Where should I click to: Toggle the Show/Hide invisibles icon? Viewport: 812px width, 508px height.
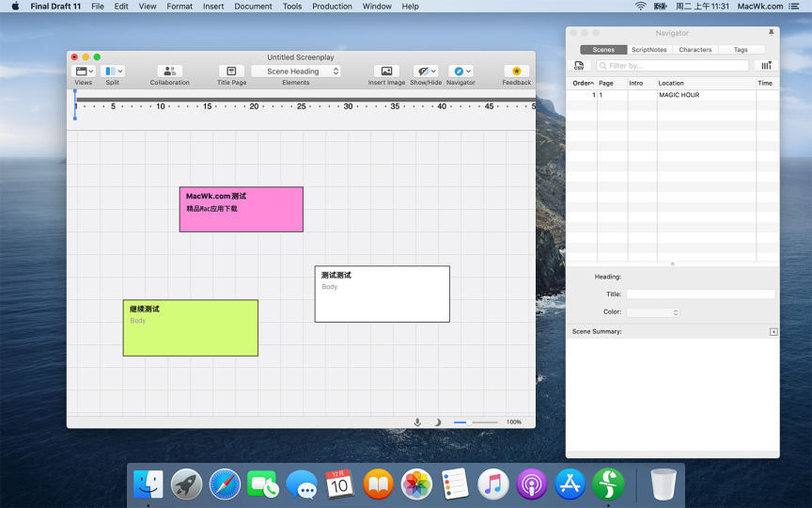(424, 71)
